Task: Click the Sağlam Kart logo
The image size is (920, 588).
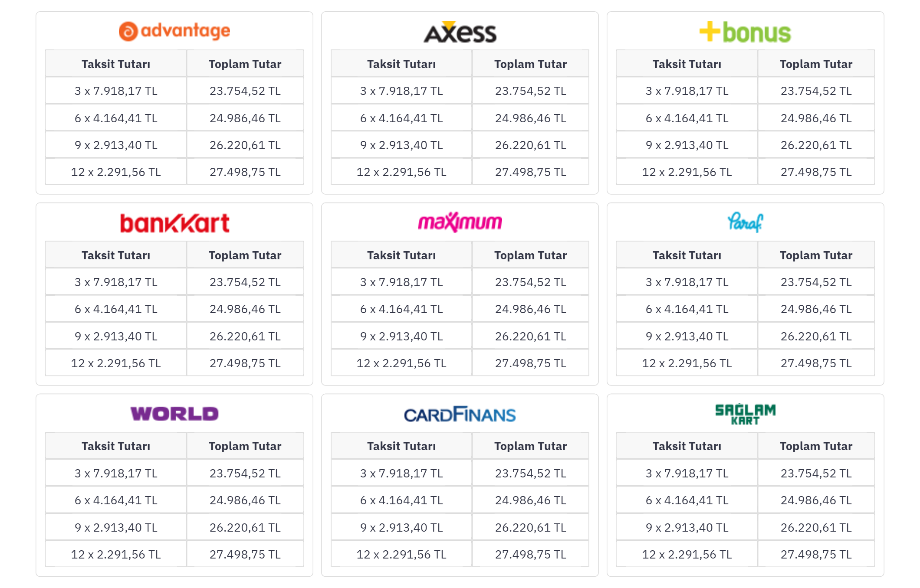Action: (745, 414)
